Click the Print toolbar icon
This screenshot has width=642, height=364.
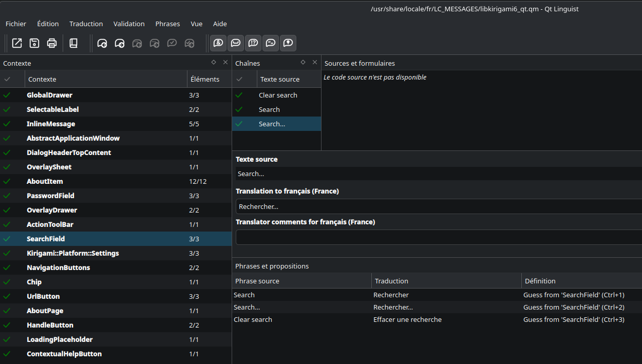tap(52, 43)
